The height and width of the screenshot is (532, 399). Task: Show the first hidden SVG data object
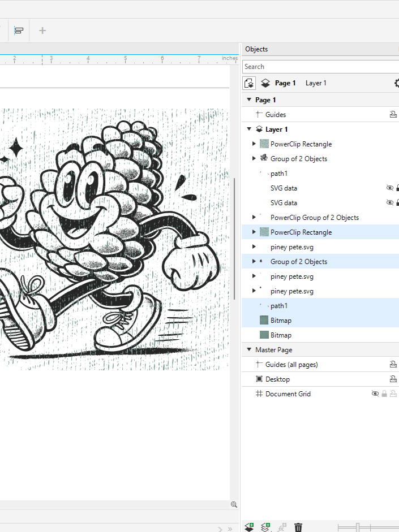point(390,188)
